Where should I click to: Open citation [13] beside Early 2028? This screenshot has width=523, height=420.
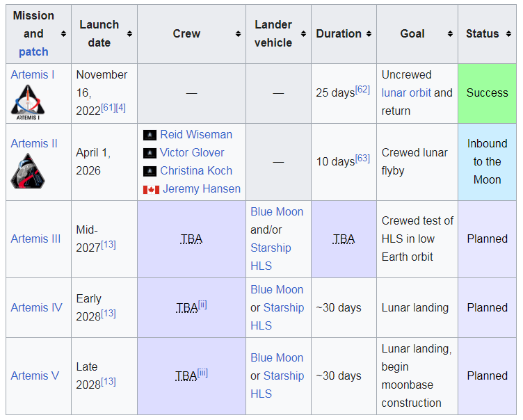click(x=108, y=313)
